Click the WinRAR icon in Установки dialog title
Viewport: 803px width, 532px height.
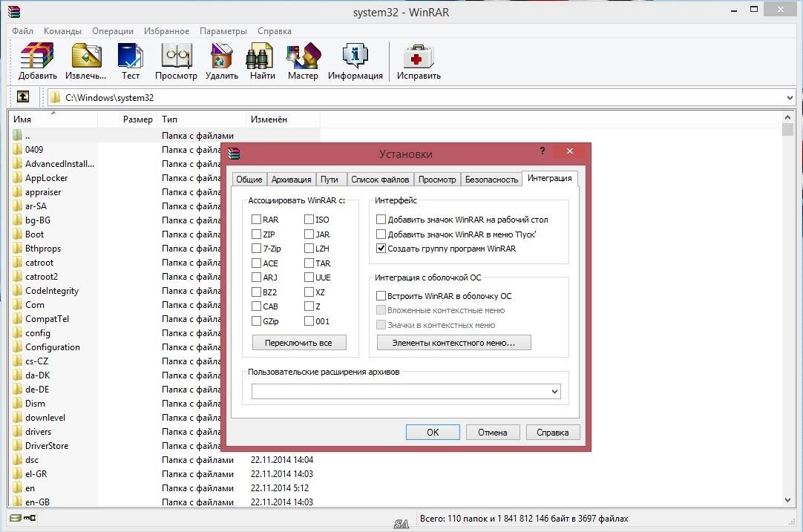tap(234, 153)
